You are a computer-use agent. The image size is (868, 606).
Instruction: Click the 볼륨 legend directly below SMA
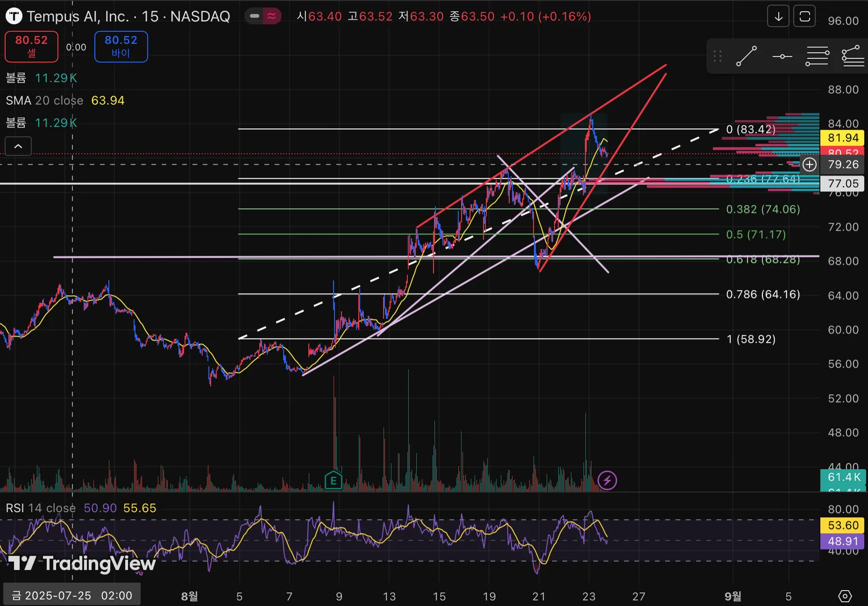16,123
